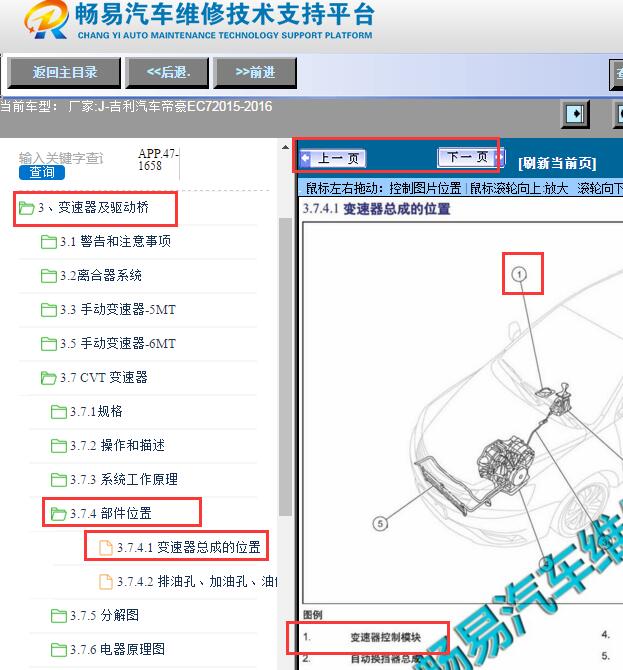Image resolution: width=623 pixels, height=670 pixels.
Task: Click the tree panel vertical scrollbar thumb
Action: [x=285, y=367]
